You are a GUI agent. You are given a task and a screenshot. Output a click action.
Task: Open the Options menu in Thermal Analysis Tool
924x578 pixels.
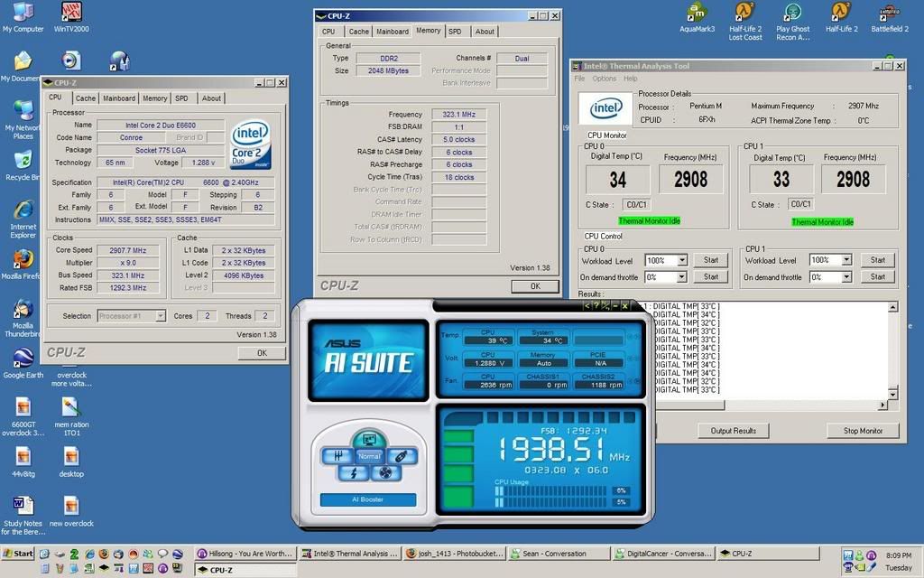click(x=604, y=79)
